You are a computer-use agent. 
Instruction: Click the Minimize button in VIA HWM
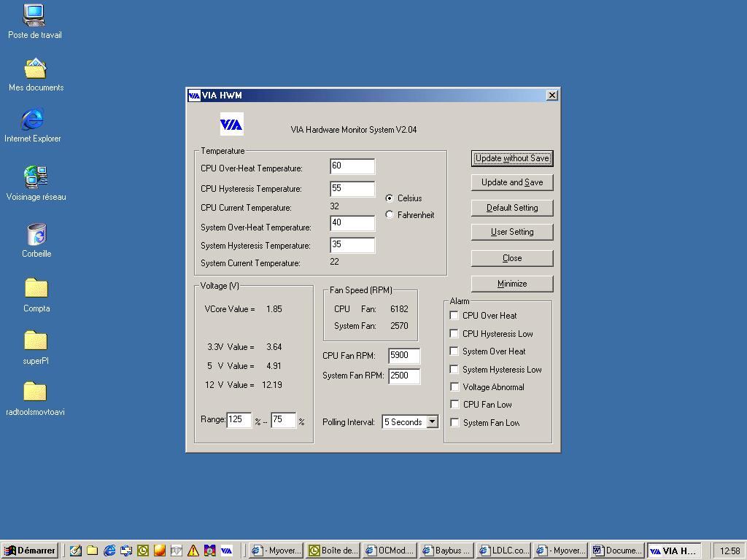click(x=512, y=284)
